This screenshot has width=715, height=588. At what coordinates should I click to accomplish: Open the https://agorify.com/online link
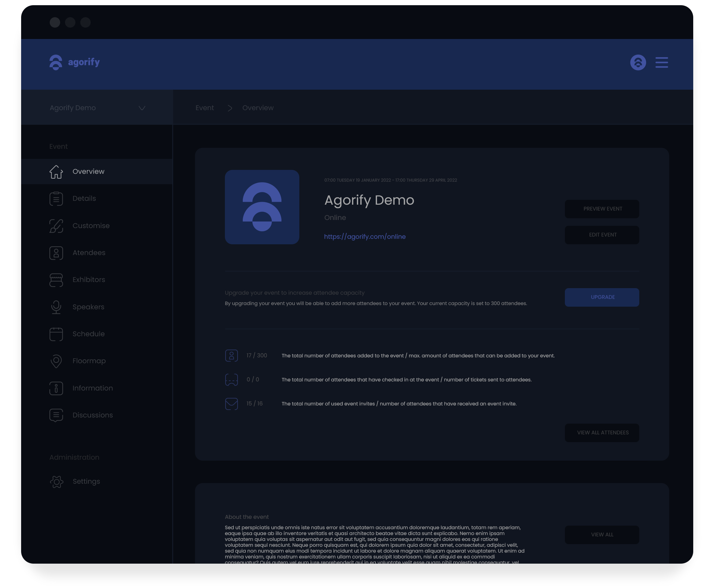[x=365, y=237]
